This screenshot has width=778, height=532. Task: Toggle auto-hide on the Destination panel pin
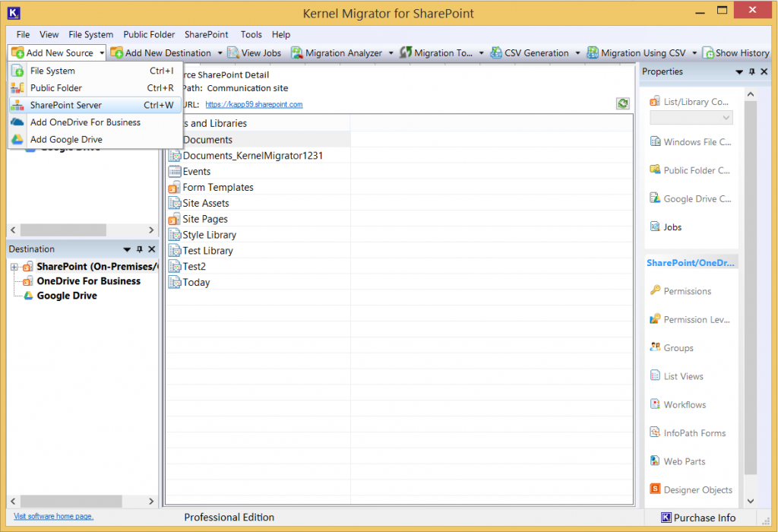pyautogui.click(x=138, y=249)
